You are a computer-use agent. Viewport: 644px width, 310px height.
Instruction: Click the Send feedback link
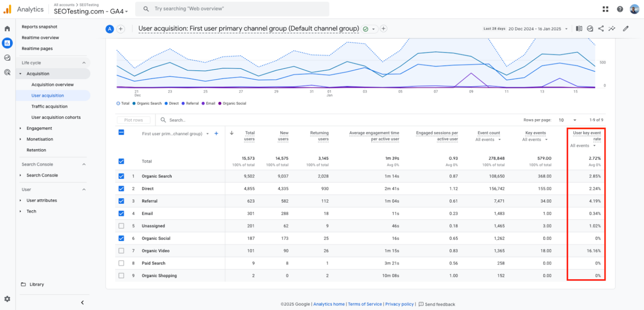pos(439,304)
